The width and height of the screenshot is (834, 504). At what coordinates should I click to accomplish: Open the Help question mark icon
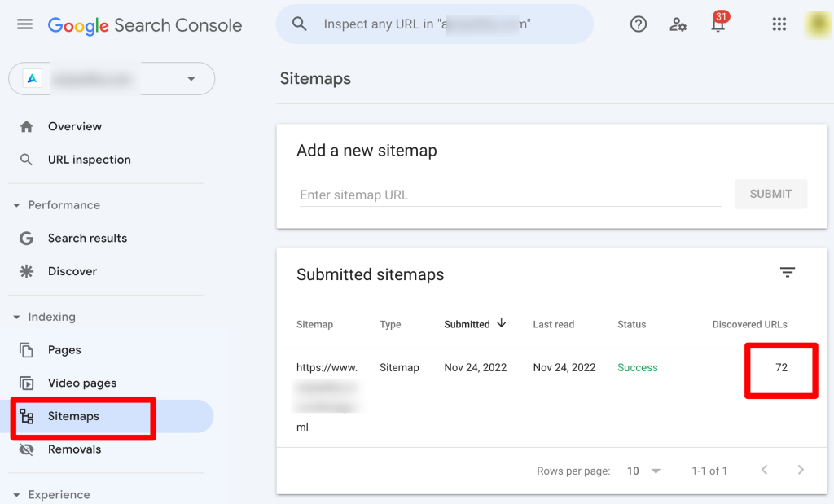point(639,24)
